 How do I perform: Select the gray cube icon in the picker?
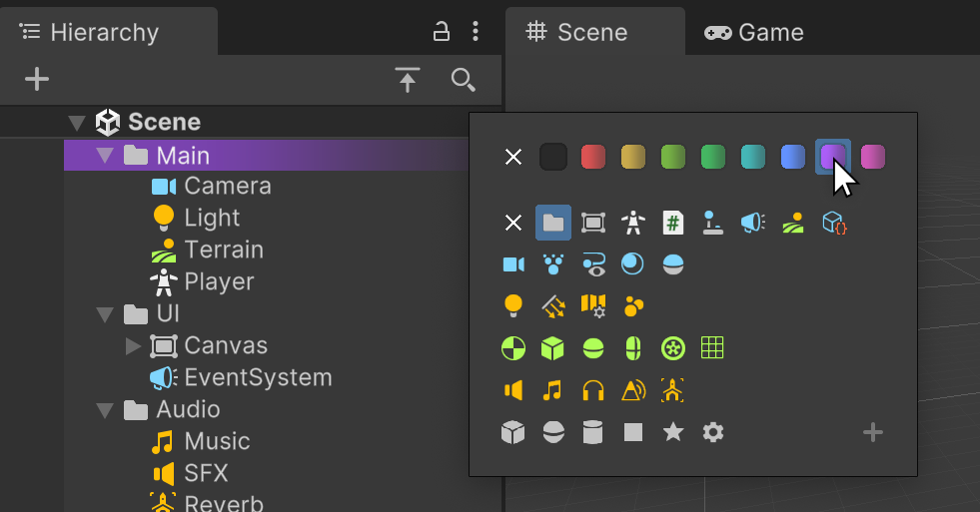pyautogui.click(x=513, y=432)
